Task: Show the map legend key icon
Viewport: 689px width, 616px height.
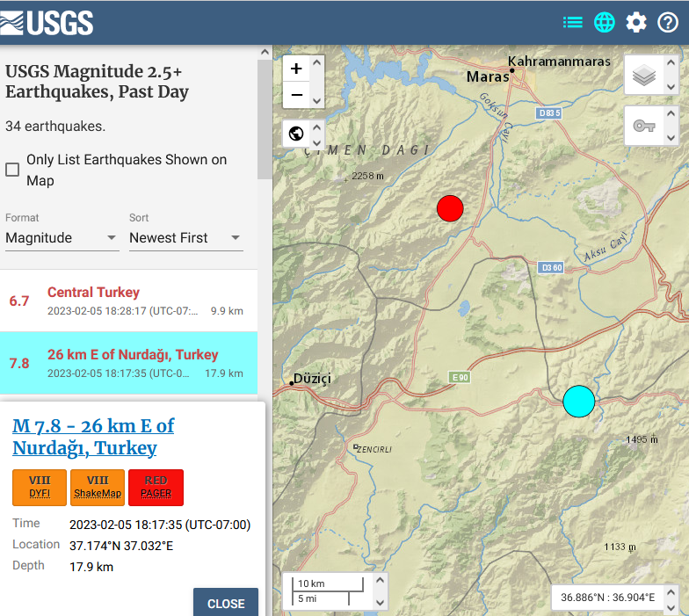Action: click(644, 127)
